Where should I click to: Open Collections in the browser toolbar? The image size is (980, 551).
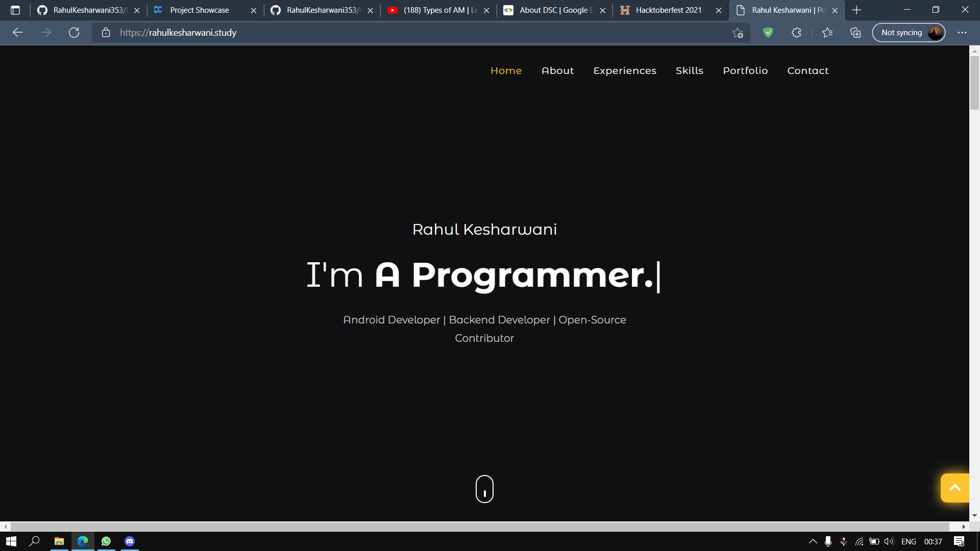point(855,32)
